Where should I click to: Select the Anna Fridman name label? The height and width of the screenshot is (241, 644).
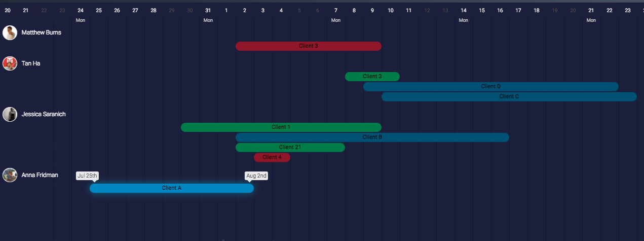[40, 175]
